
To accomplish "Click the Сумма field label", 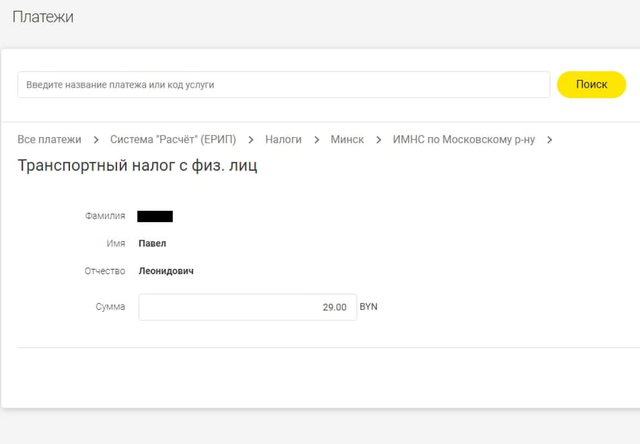I will [109, 307].
